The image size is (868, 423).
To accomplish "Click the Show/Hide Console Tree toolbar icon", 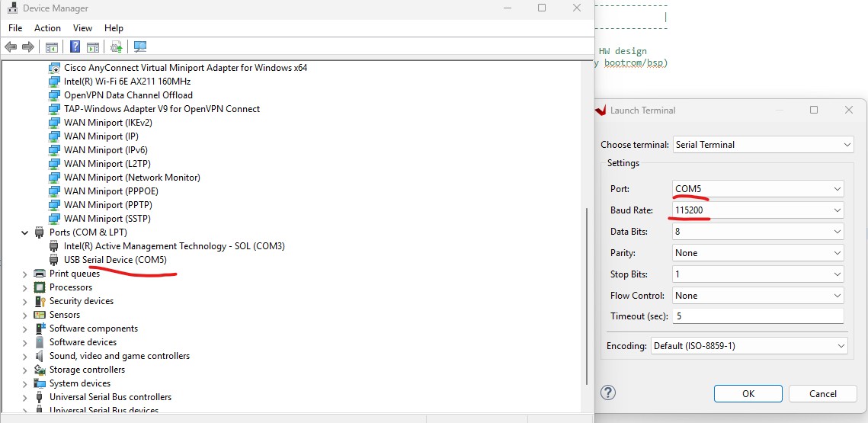I will coord(52,47).
